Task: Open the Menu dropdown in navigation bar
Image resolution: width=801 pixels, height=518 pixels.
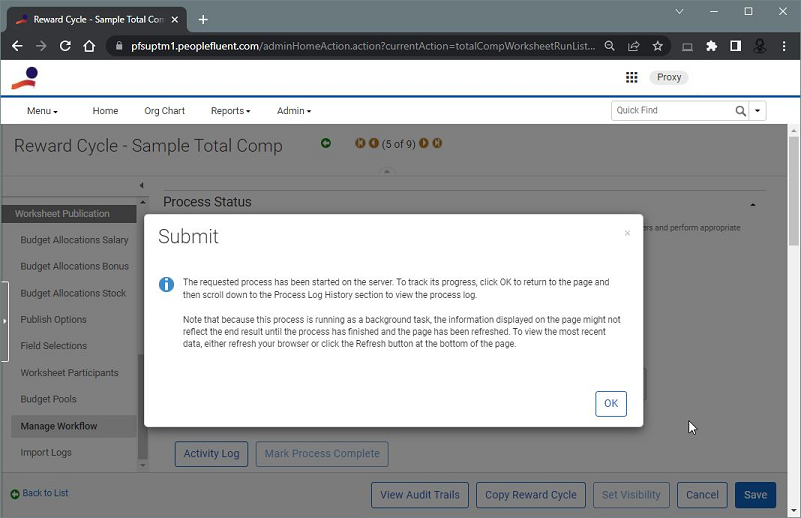Action: coord(42,111)
